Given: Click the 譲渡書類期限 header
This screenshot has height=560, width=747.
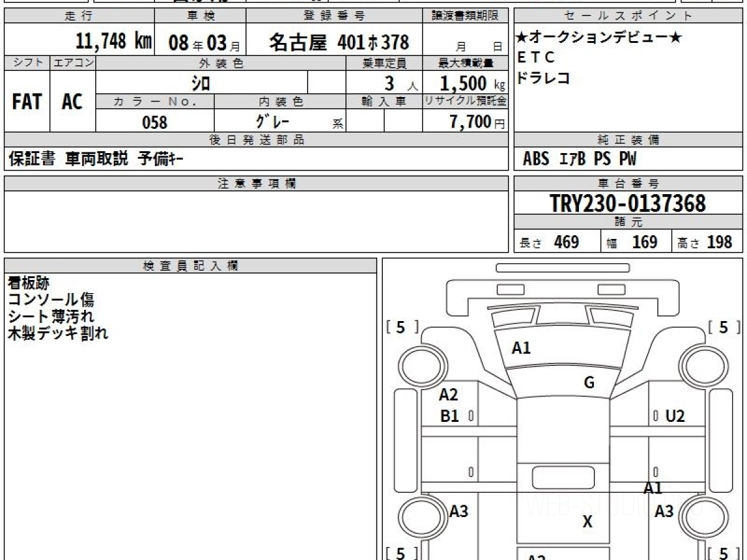Looking at the screenshot, I should (466, 16).
